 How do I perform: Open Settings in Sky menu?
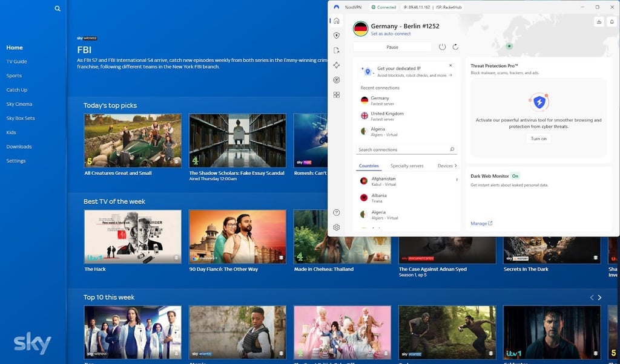tap(16, 161)
